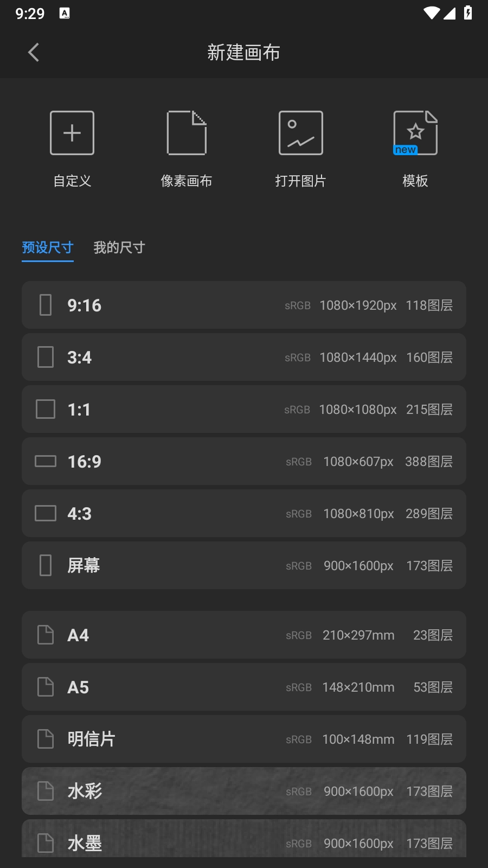
Task: Tap the back arrow icon
Action: 34,53
